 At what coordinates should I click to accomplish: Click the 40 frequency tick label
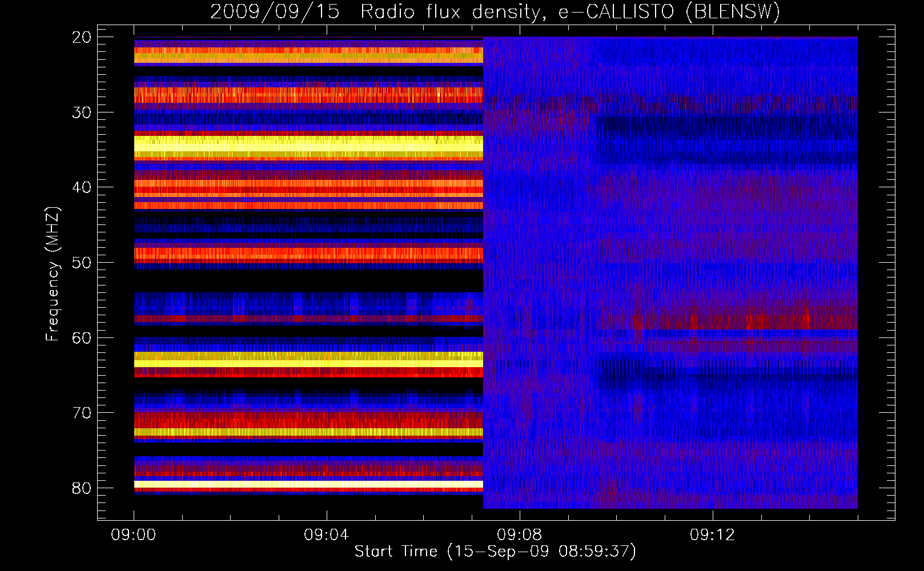click(82, 187)
